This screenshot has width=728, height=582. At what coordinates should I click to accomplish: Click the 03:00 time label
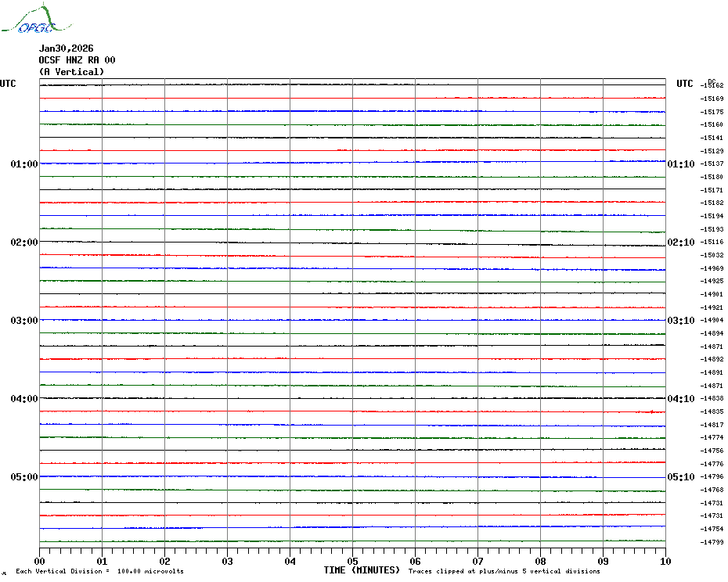point(24,321)
